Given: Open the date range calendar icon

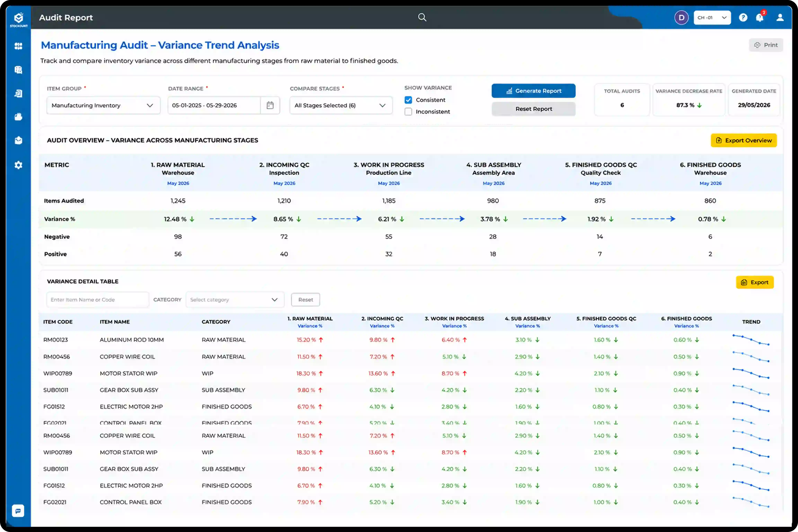Looking at the screenshot, I should (x=270, y=105).
